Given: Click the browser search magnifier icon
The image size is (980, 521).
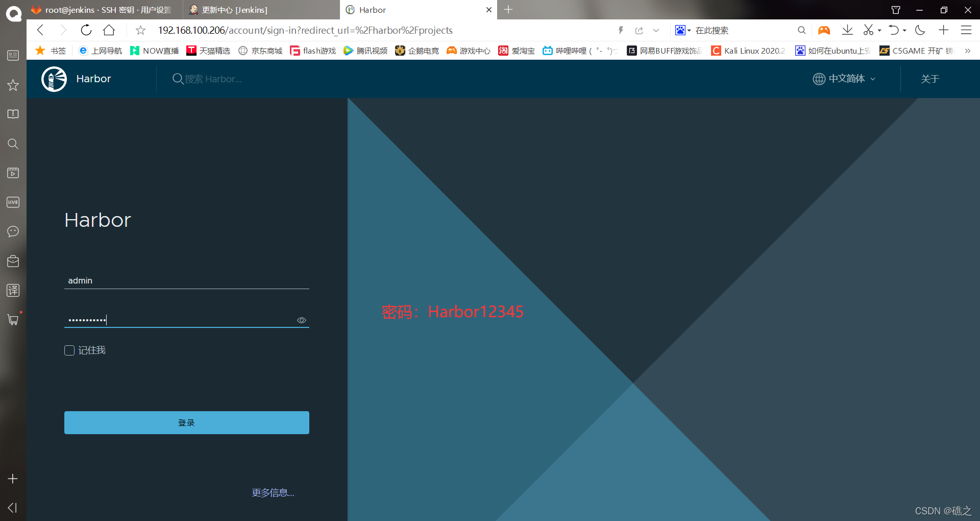Looking at the screenshot, I should click(x=801, y=30).
